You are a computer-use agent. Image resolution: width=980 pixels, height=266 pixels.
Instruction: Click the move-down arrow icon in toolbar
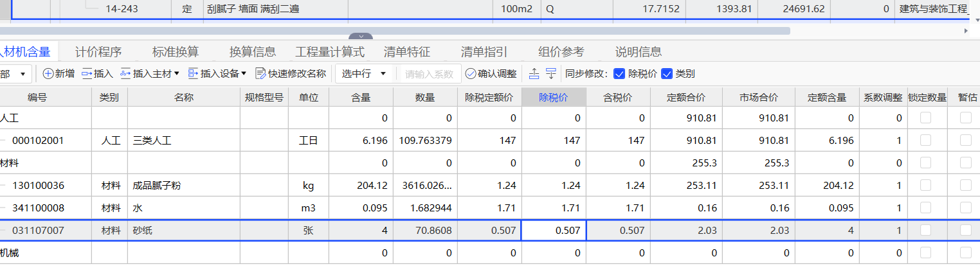pos(551,74)
